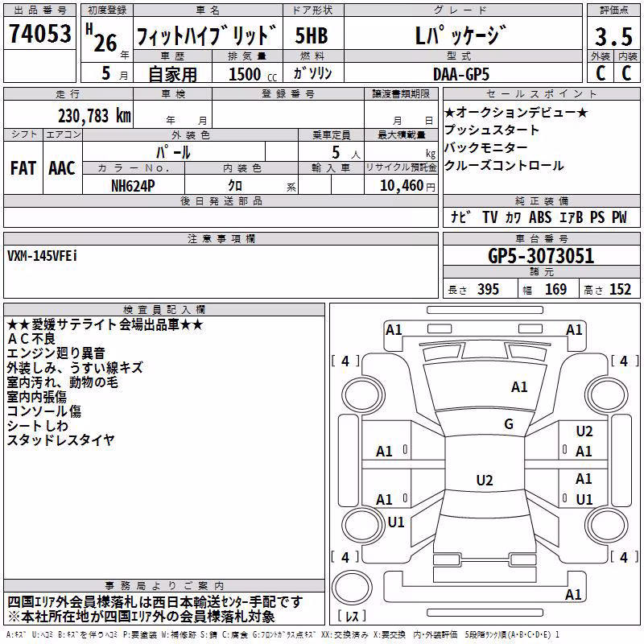Click the registration year H26
This screenshot has height=644, width=644.
[102, 38]
